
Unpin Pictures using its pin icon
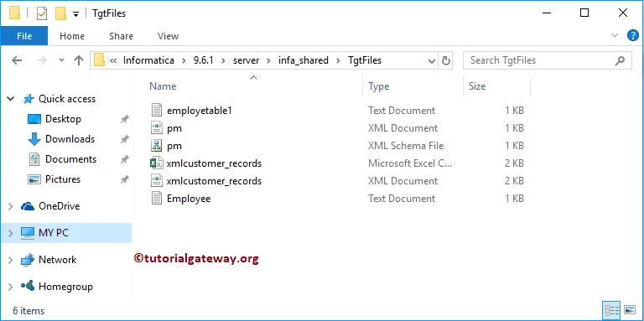(124, 180)
